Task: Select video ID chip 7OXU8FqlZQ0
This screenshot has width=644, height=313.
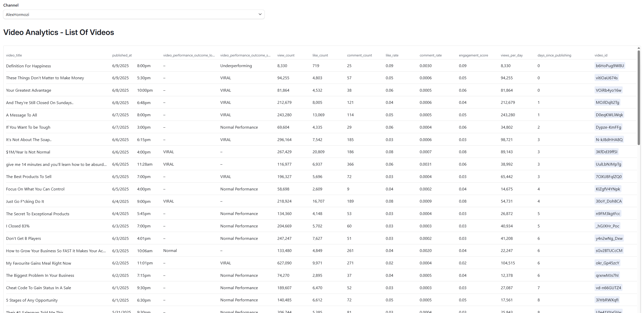Action: [x=609, y=177]
